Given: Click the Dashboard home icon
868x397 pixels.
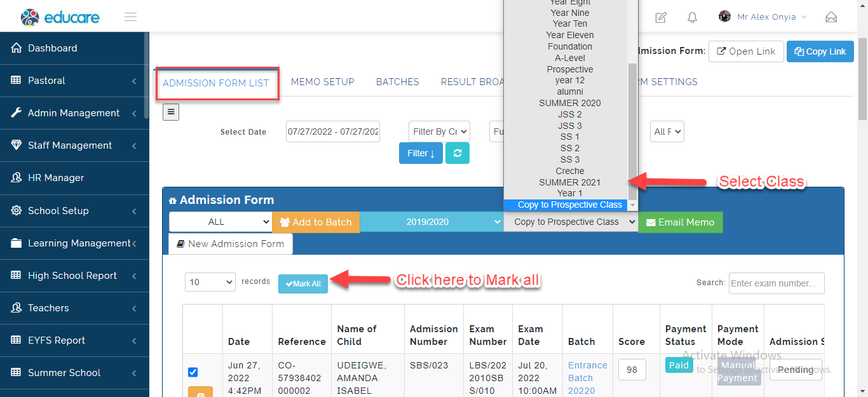Looking at the screenshot, I should coord(16,48).
